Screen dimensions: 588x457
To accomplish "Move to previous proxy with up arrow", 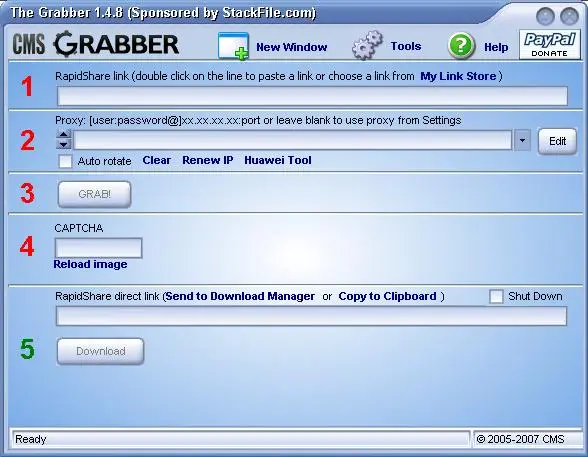I will pyautogui.click(x=64, y=135).
